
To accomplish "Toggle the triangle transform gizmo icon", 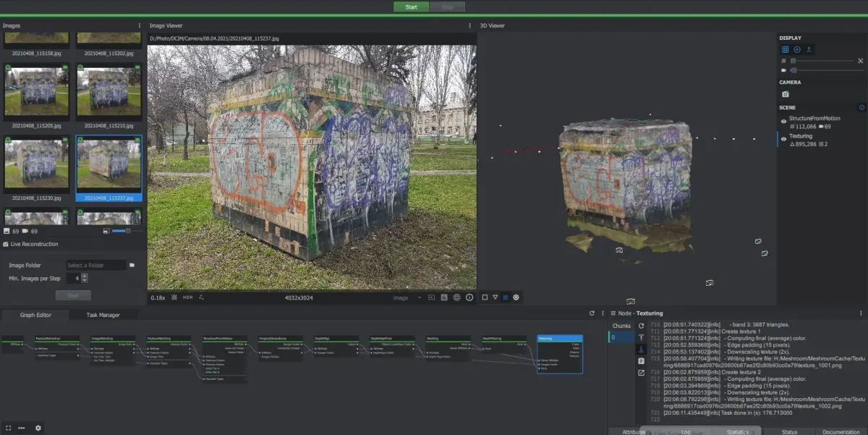I will 495,297.
